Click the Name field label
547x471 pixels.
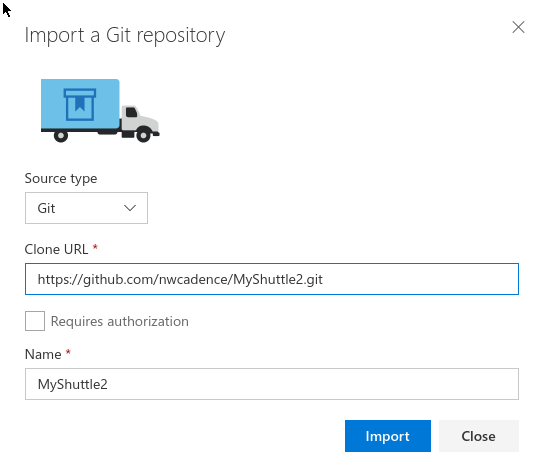click(x=43, y=354)
